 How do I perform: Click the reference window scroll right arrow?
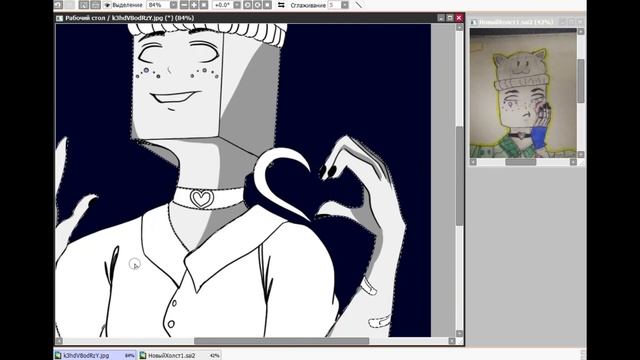coord(573,162)
